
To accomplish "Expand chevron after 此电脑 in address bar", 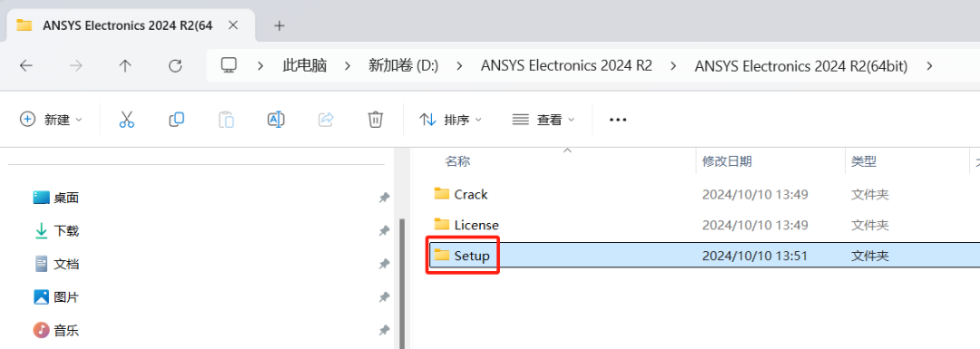I will tap(348, 65).
